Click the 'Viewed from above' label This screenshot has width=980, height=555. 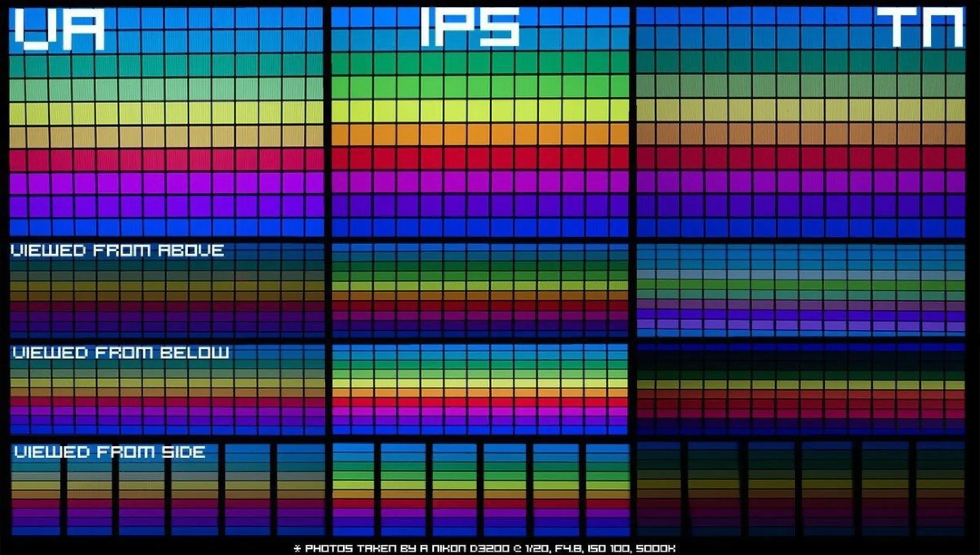[117, 251]
